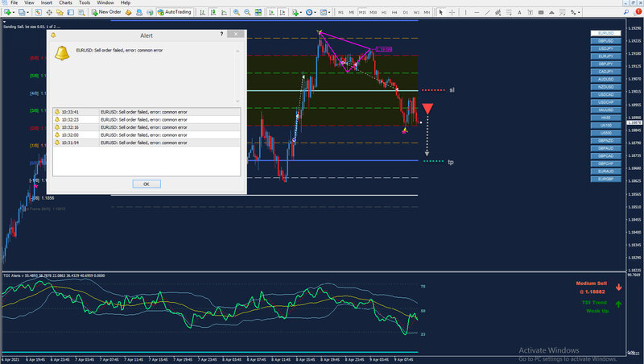Screen dimensions: 644x364
Task: Select the H4 timeframe
Action: pos(394,12)
